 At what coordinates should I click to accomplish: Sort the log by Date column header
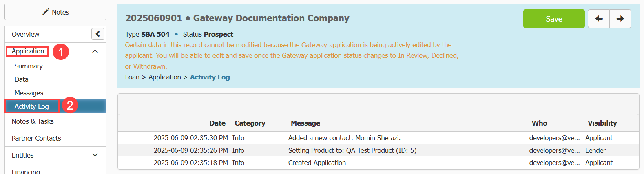click(217, 123)
